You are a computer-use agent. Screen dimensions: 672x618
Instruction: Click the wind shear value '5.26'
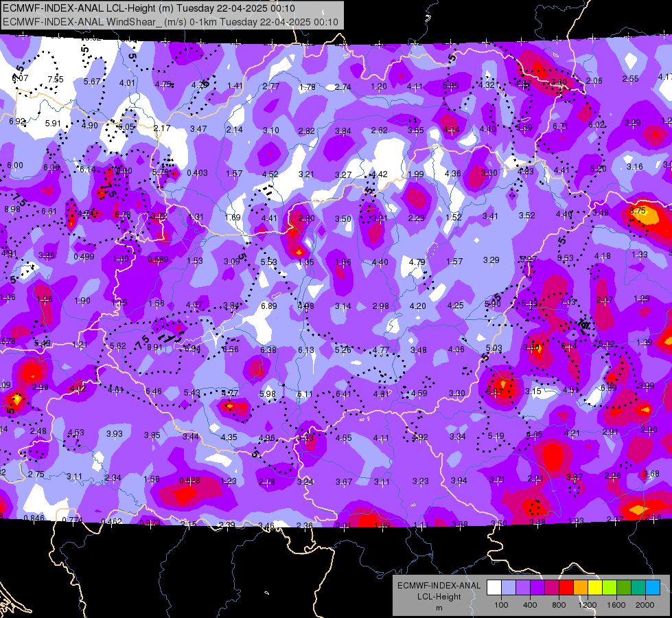(343, 350)
